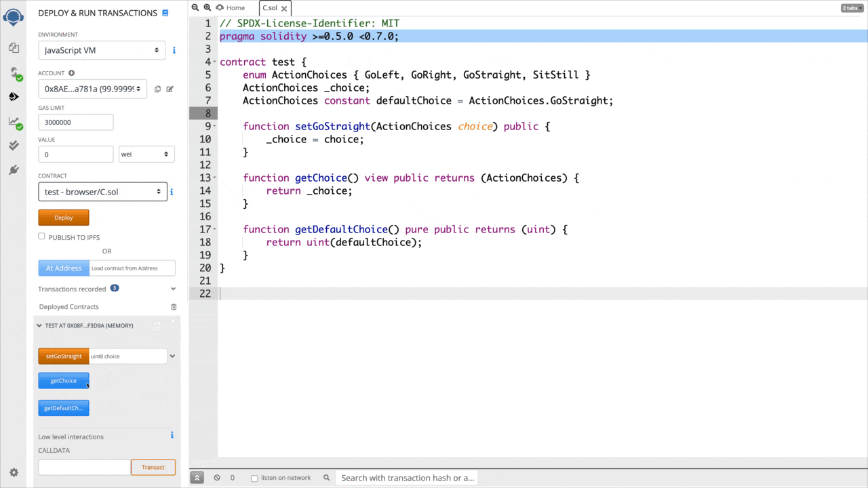Click the Deployed Contracts label
The height and width of the screenshot is (488, 868).
[69, 307]
